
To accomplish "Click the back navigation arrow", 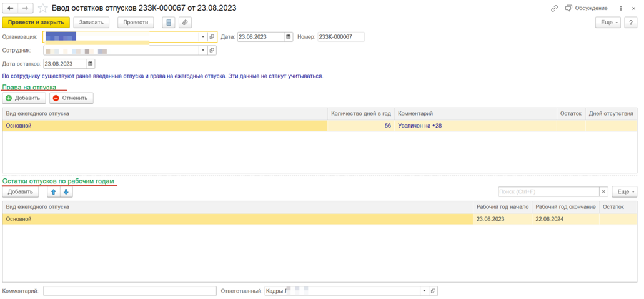I will (11, 8).
